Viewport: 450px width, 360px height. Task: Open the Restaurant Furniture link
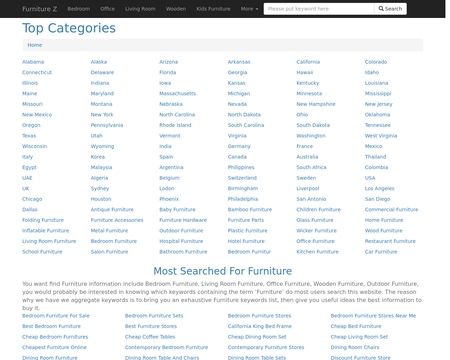390,241
